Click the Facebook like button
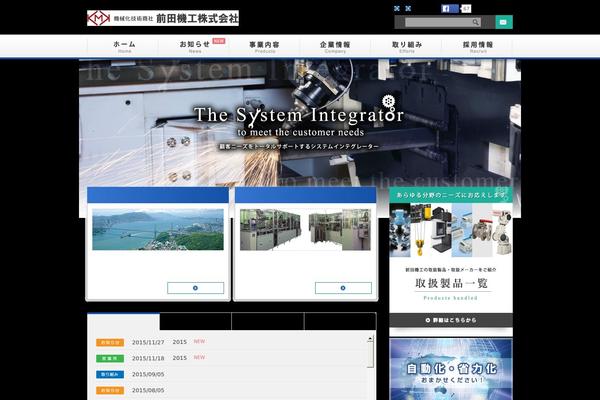 [x=450, y=8]
